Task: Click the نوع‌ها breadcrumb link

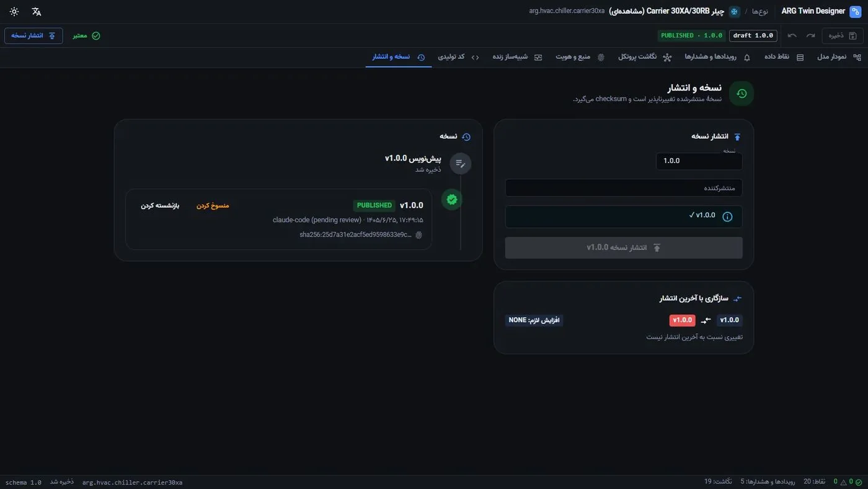Action: 760,12
